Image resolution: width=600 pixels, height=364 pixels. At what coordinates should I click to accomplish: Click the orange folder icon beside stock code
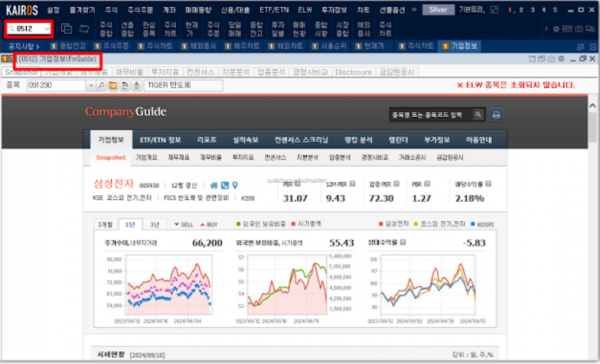[113, 85]
